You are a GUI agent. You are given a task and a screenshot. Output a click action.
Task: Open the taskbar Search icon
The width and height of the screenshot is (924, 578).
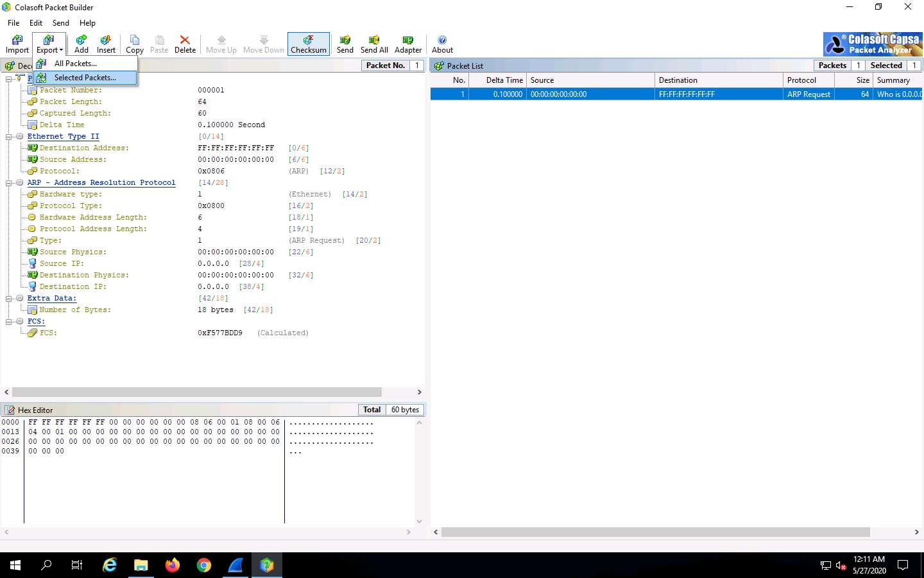point(46,565)
